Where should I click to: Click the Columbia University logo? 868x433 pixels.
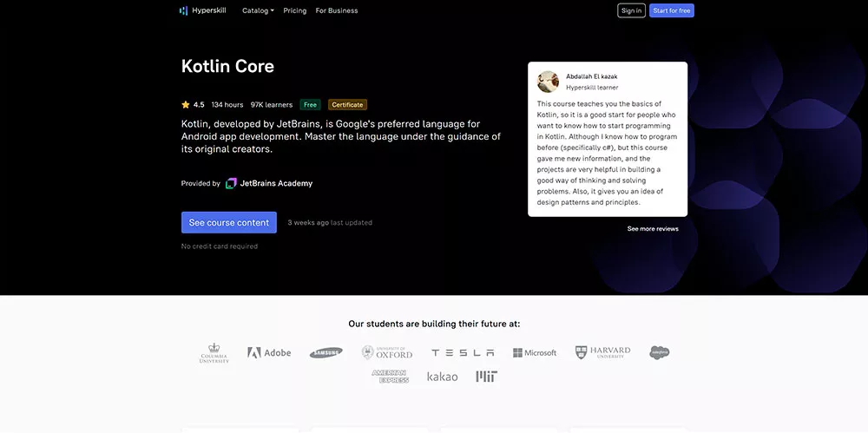pyautogui.click(x=214, y=352)
